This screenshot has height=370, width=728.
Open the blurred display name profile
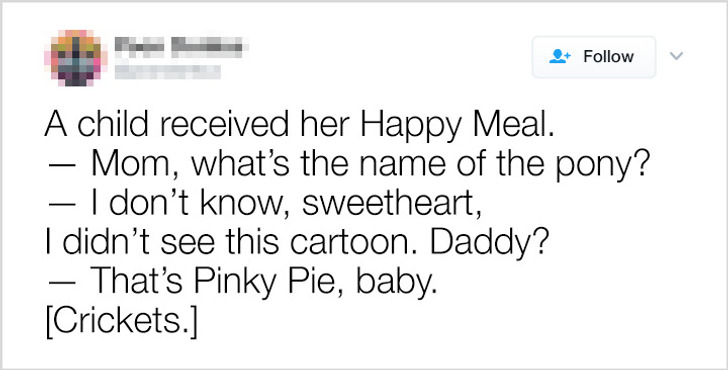point(181,46)
